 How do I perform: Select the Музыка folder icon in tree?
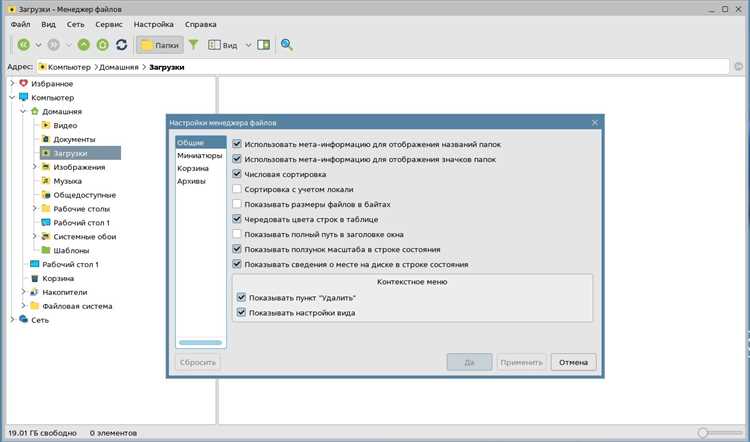(x=45, y=181)
